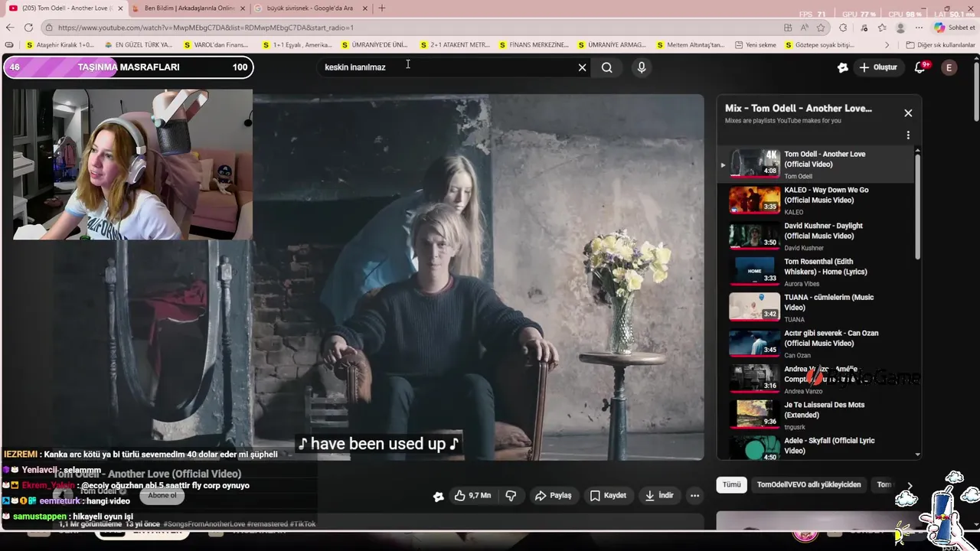The width and height of the screenshot is (980, 551).
Task: Select TomOdellVEVO adlı yükleyiciden chip
Action: coord(808,484)
